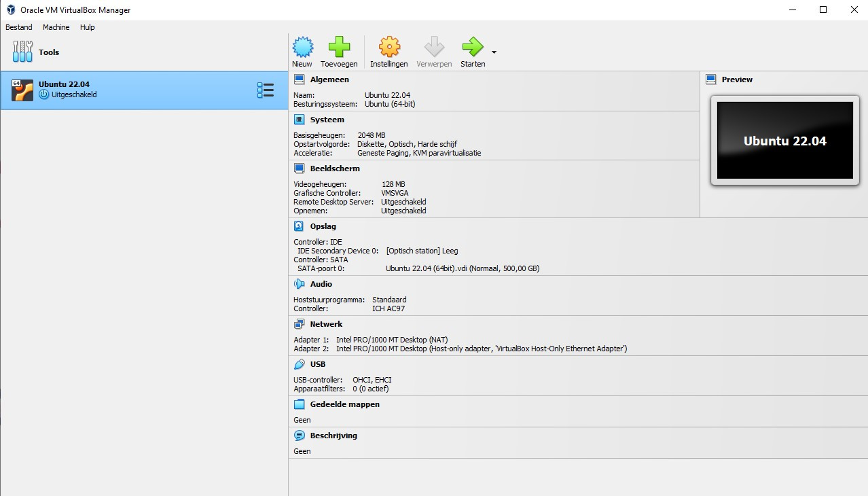Open the Machine menu
Viewport: 868px width, 496px height.
tap(56, 27)
